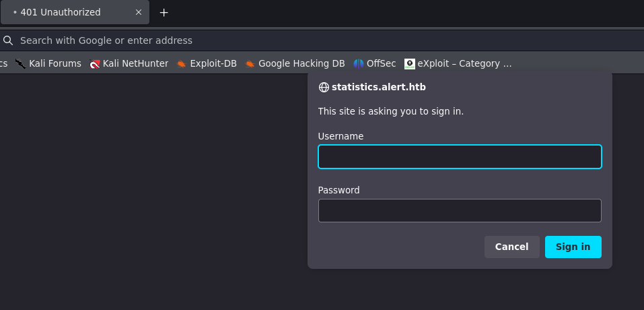
Task: Click the search magnifier icon in address bar
Action: coord(8,40)
